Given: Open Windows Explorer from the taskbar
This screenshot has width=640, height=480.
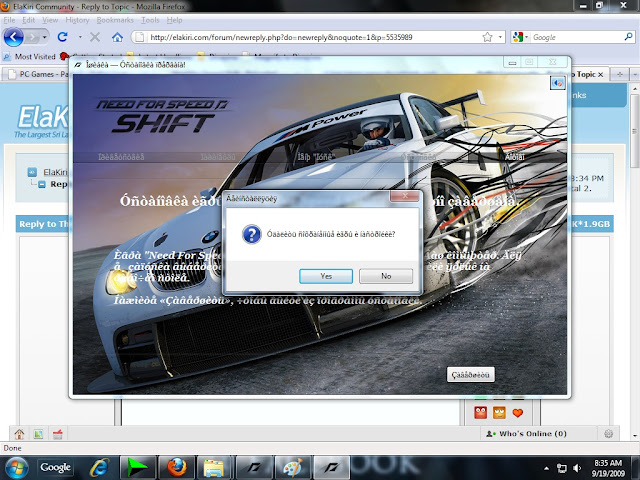Looking at the screenshot, I should tap(215, 467).
